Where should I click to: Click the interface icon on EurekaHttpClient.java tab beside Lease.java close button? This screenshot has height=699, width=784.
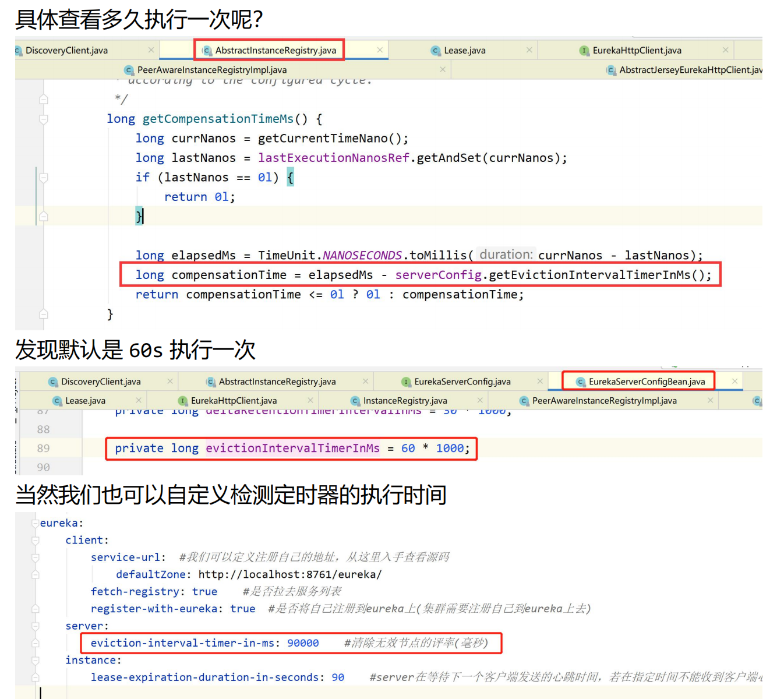click(x=584, y=51)
